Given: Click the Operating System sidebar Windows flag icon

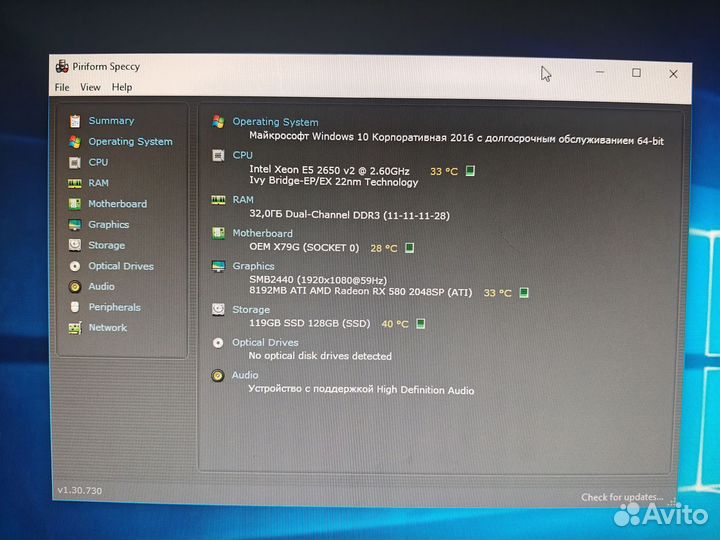Looking at the screenshot, I should tap(75, 142).
